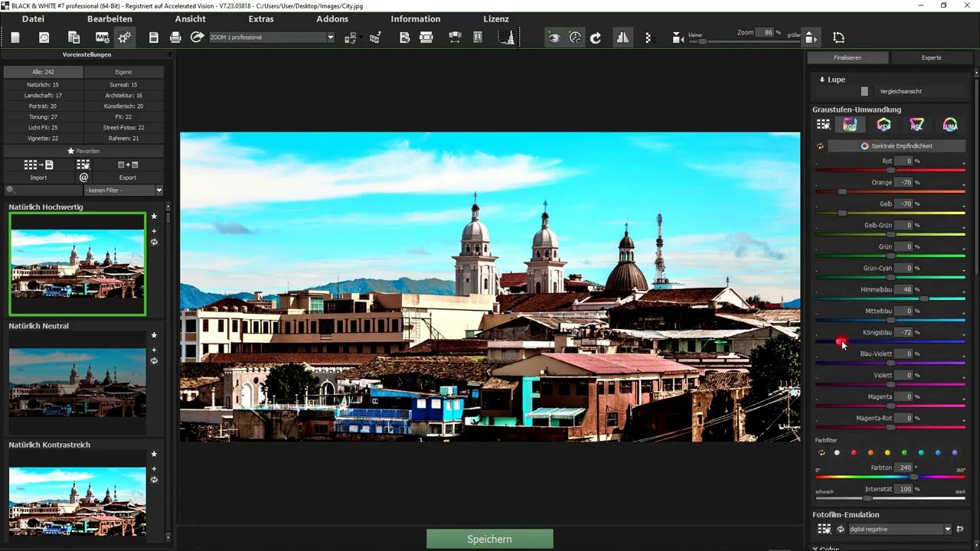Click the crop tool icon
This screenshot has width=980, height=551.
click(838, 37)
